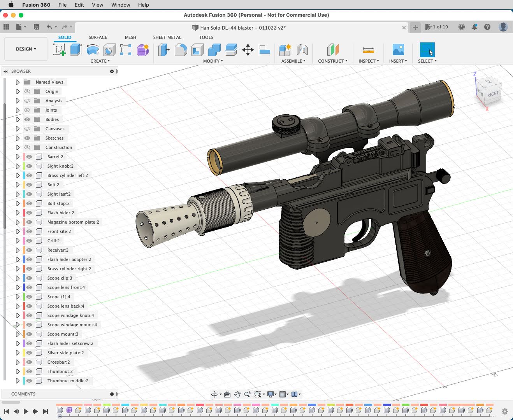Image resolution: width=513 pixels, height=420 pixels.
Task: Select the Create Sketch tool
Action: (x=59, y=50)
